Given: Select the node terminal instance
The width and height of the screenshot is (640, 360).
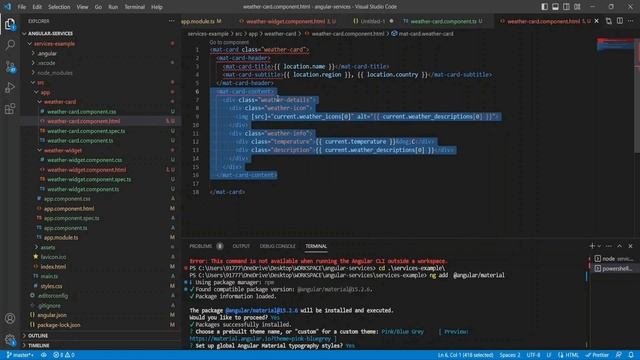Looking at the screenshot, I should [614, 258].
